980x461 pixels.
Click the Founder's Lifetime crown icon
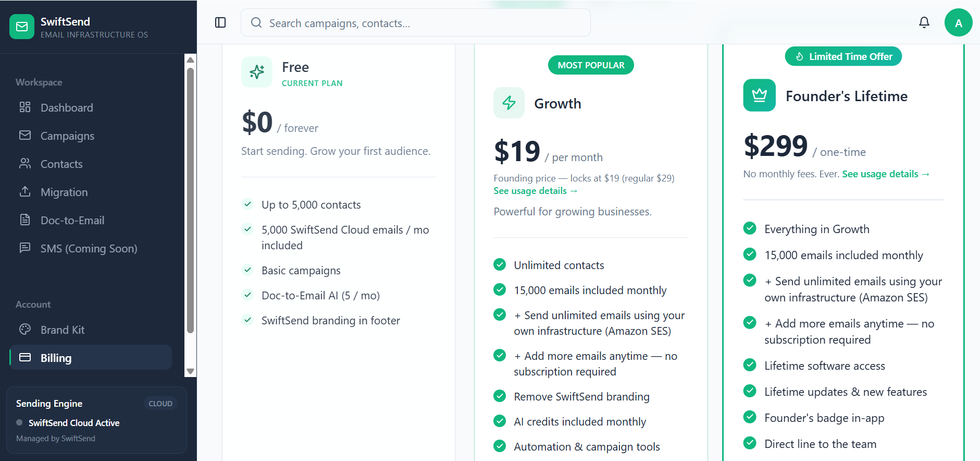coord(760,95)
